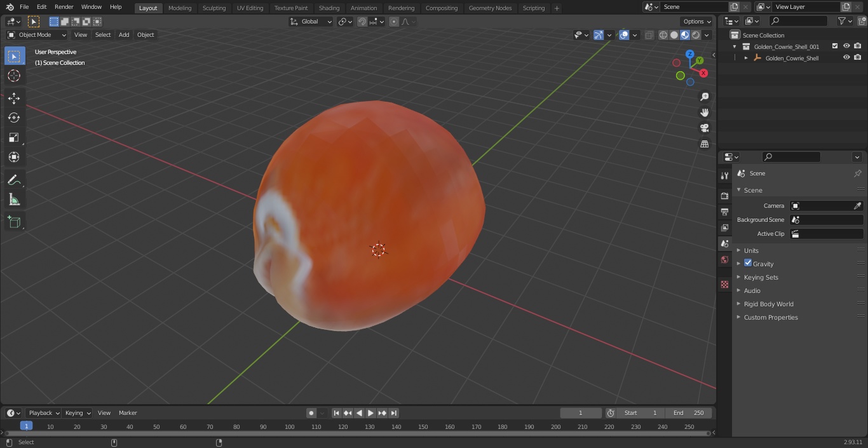868x448 pixels.
Task: Hide Golden_Cowrie_Shell object in viewport
Action: (x=846, y=57)
